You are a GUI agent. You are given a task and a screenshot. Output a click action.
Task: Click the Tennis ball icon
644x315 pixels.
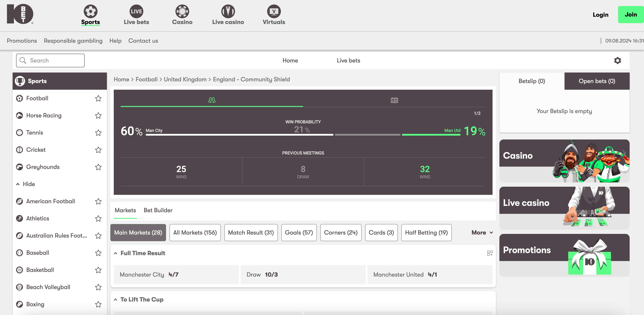19,132
